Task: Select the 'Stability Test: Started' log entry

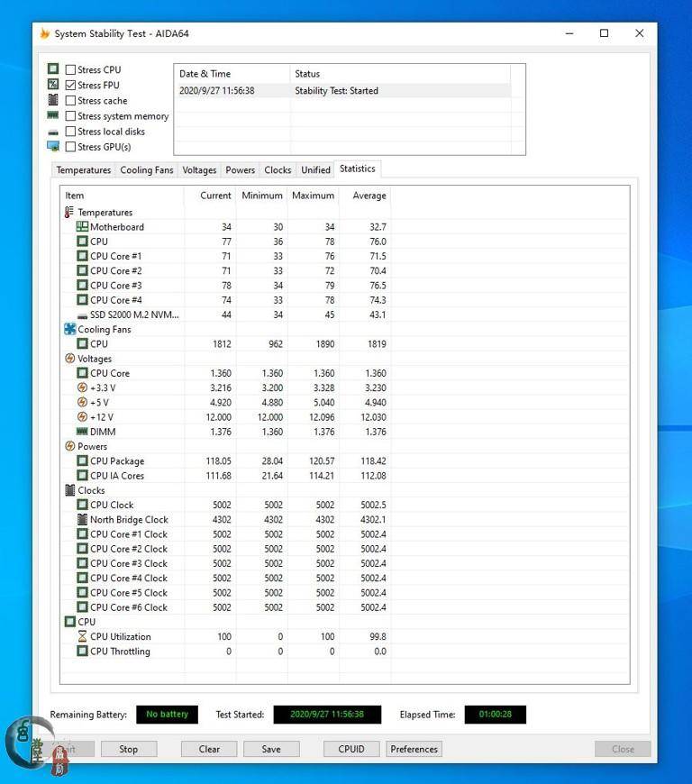Action: click(x=342, y=90)
